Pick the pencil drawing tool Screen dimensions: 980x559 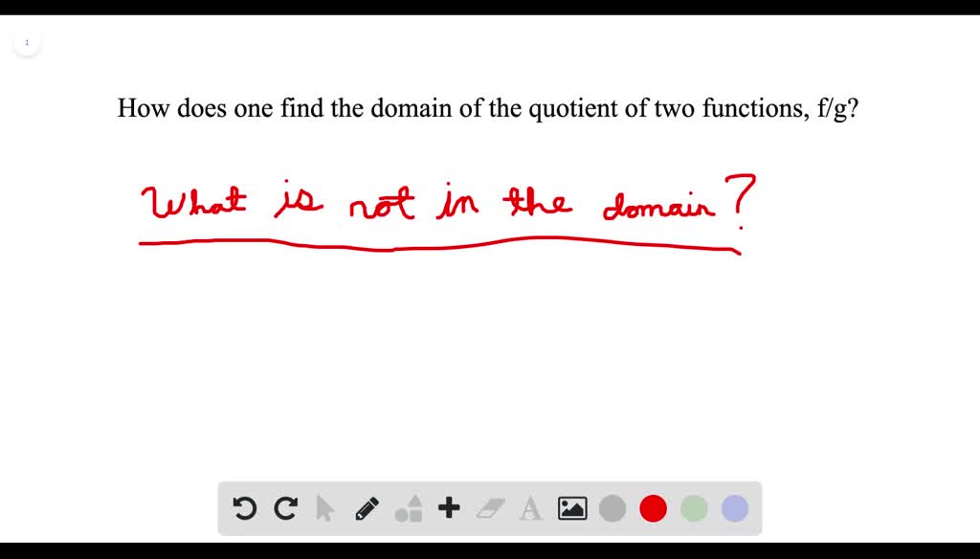click(367, 508)
